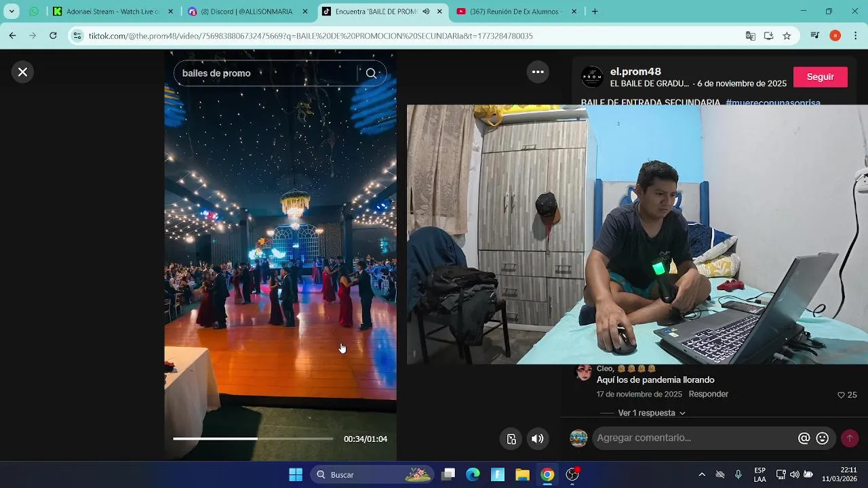
Task: Open File Explorer from the taskbar
Action: [x=522, y=474]
